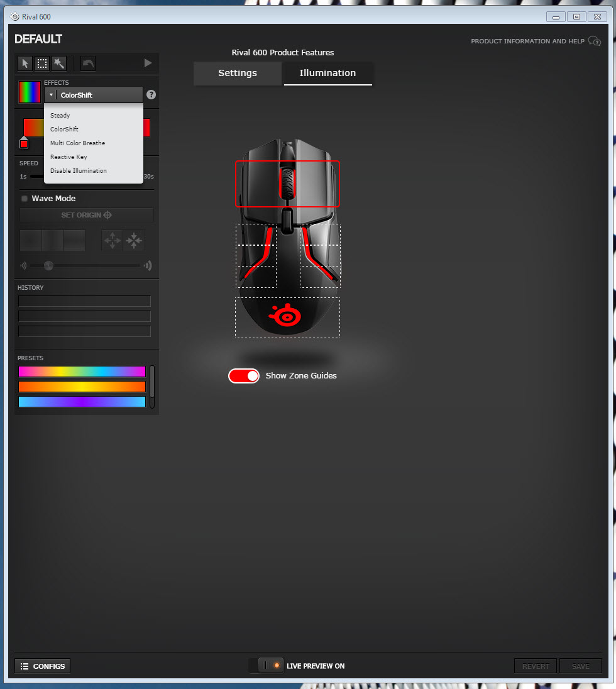
Task: Minimize the Rival 600 window
Action: click(x=556, y=17)
